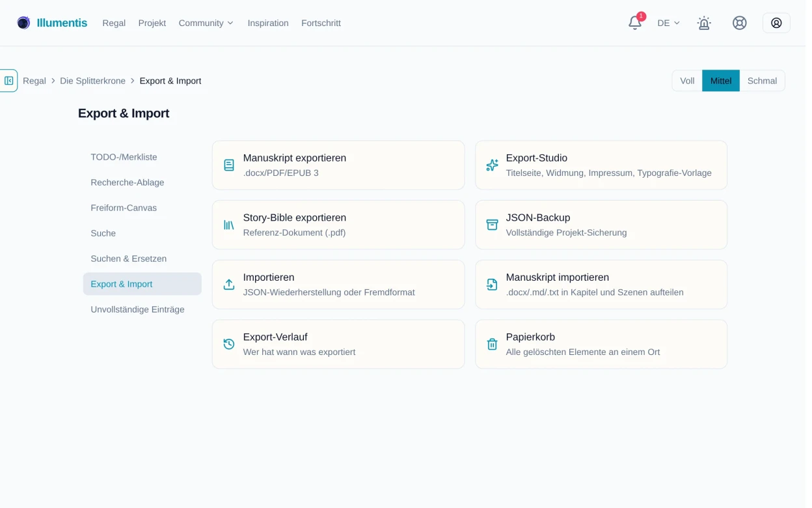Open the Papierkorb card title
812x508 pixels.
coord(530,337)
